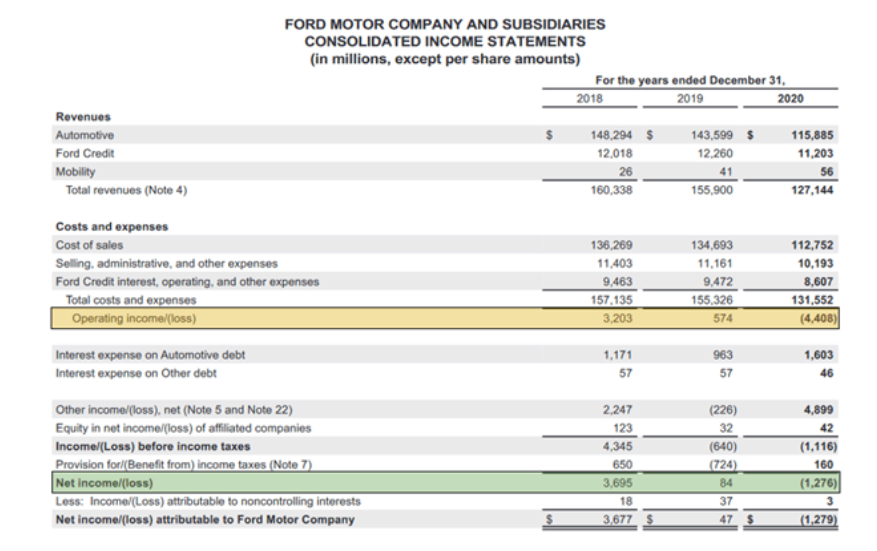Screen dimensions: 877x551
Task: Click the highlighted Net income/(loss) label
Action: [104, 483]
